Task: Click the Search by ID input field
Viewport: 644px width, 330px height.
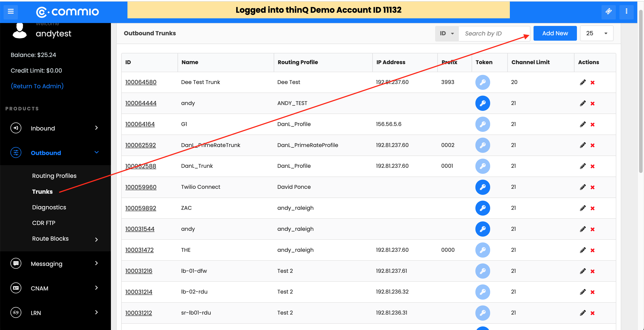Action: pos(495,33)
